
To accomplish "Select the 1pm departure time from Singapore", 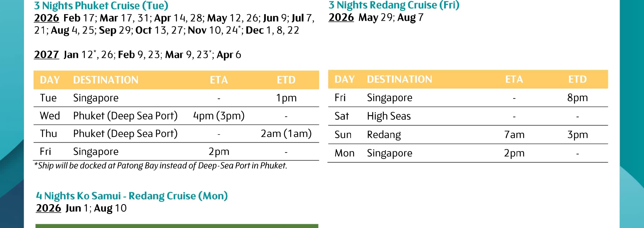I will click(x=286, y=98).
